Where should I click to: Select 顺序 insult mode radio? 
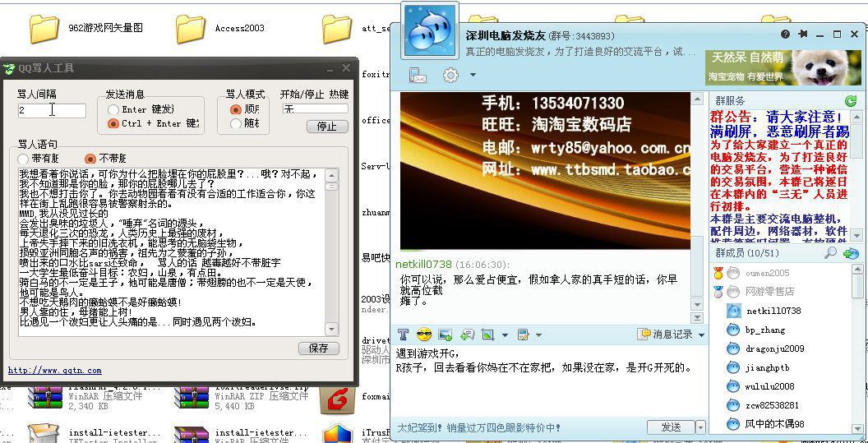tap(236, 109)
